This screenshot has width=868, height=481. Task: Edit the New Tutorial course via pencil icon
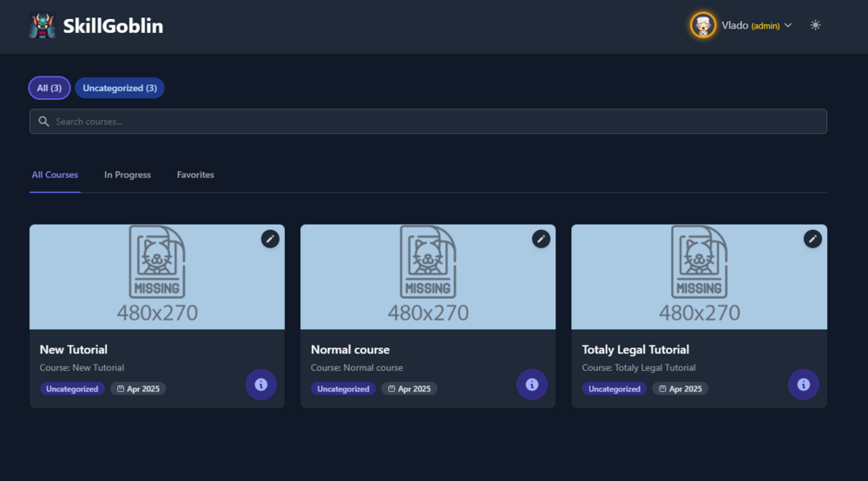(270, 239)
